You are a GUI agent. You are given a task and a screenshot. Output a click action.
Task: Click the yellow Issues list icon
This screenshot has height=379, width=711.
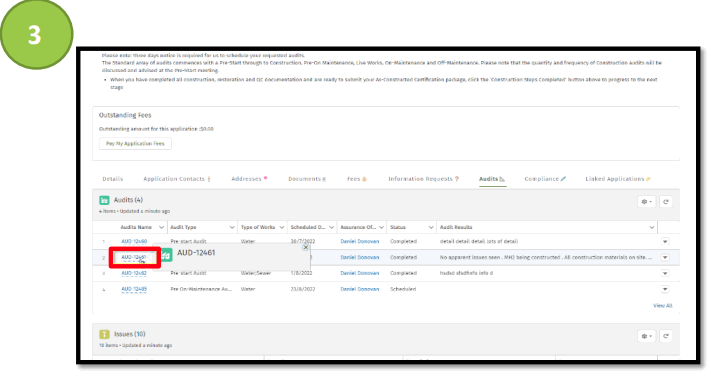[x=104, y=334]
